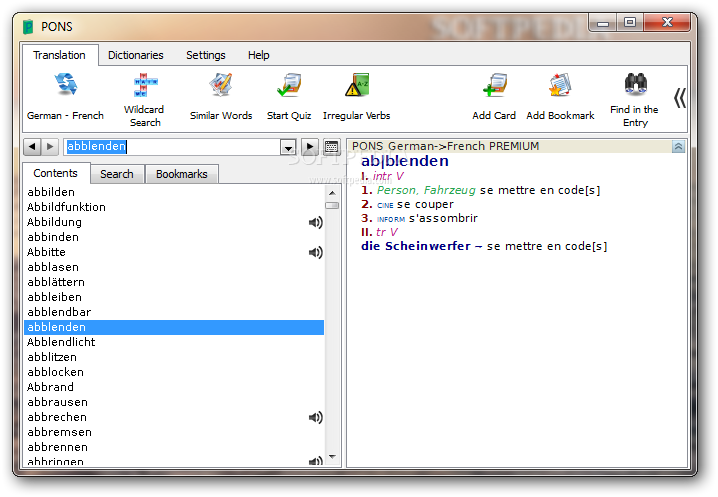This screenshot has width=718, height=497.
Task: Maximize the PONS window
Action: (630, 22)
